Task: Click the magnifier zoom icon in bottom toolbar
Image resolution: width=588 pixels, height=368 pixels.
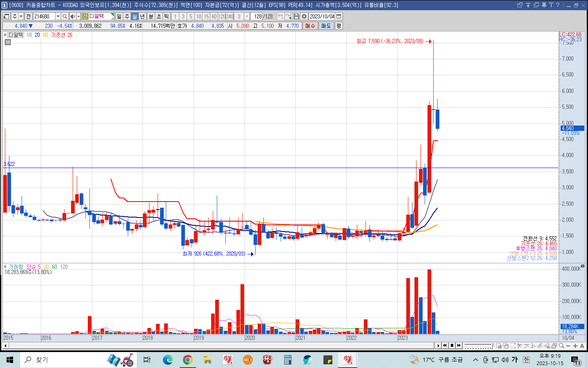Action: click(561, 346)
